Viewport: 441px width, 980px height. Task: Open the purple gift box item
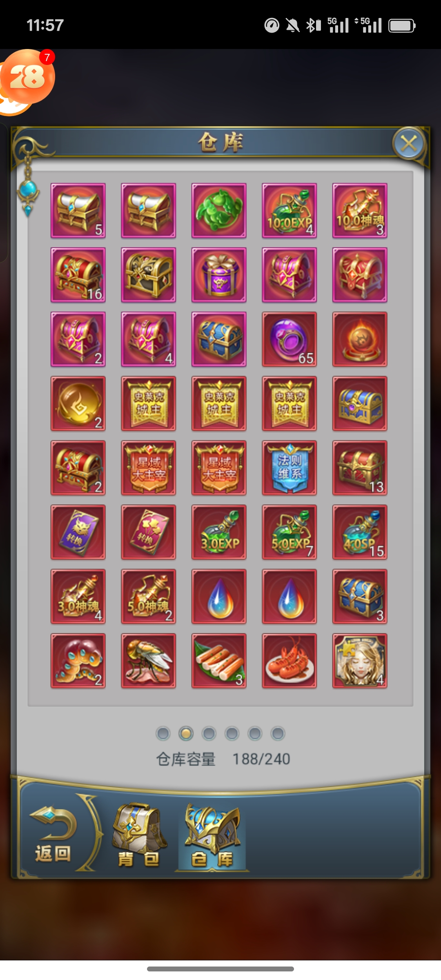tap(219, 275)
